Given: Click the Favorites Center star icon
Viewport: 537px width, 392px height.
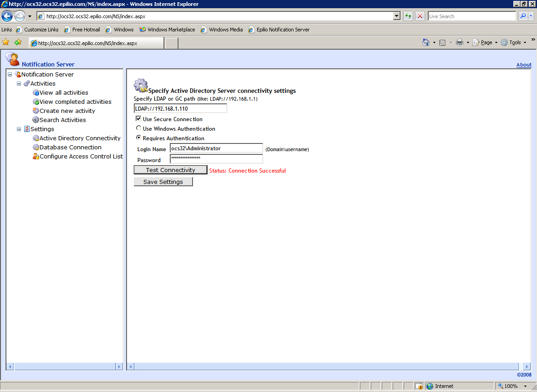Looking at the screenshot, I should (x=6, y=42).
